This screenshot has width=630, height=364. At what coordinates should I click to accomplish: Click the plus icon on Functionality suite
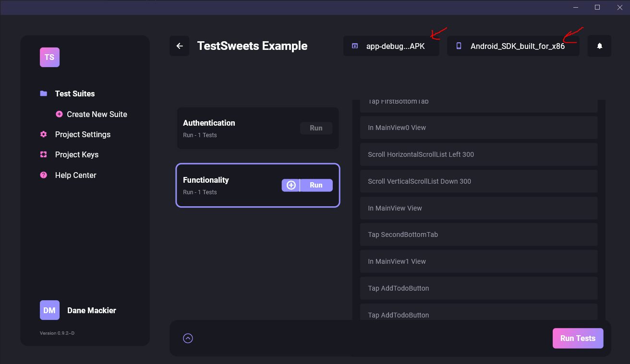click(291, 185)
